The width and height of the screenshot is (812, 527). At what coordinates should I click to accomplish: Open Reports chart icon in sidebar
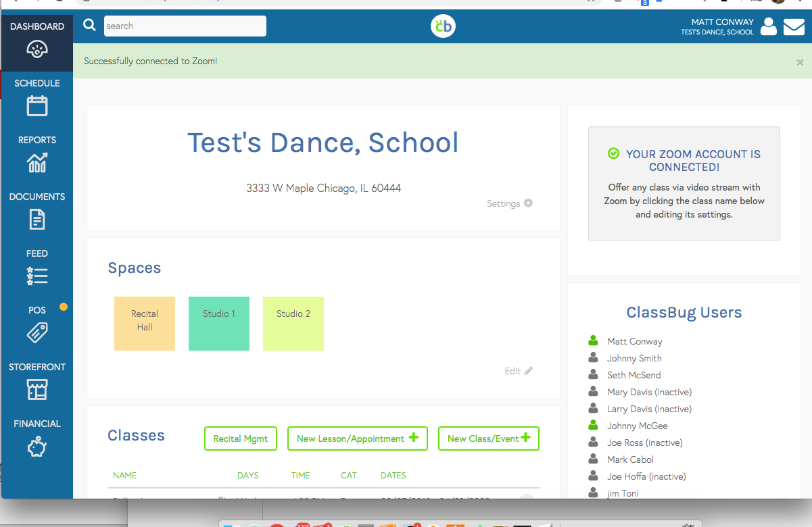[37, 163]
